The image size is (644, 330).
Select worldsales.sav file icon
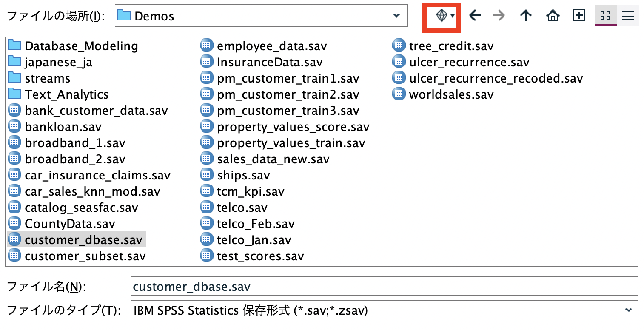point(399,94)
